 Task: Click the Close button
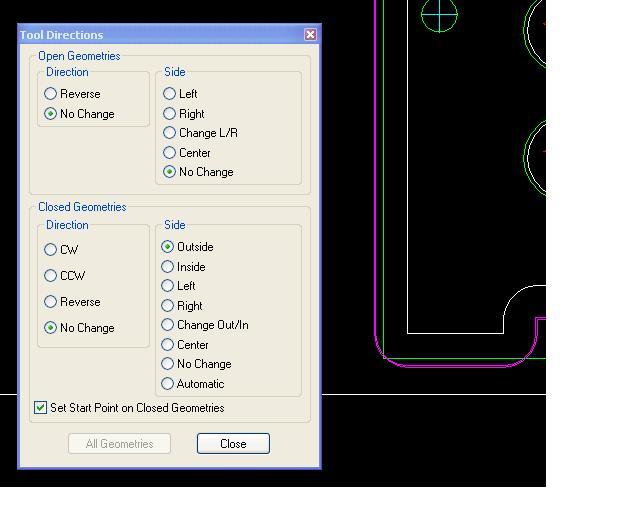coord(233,443)
